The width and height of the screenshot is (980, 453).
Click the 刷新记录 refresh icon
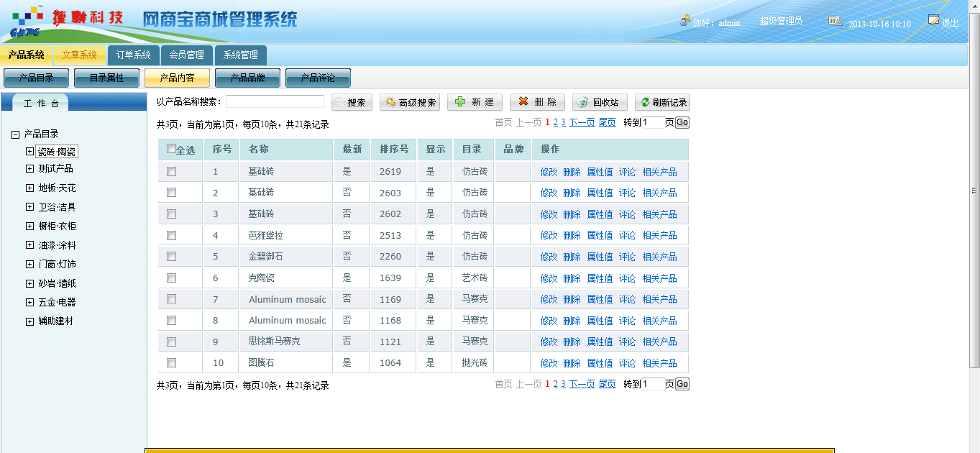(645, 103)
